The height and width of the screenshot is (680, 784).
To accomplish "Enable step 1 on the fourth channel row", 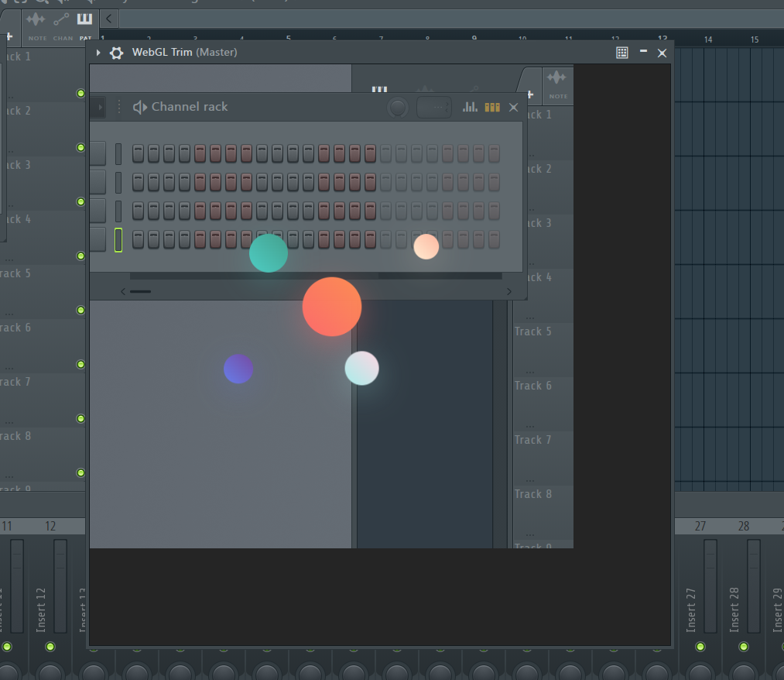I will tap(138, 240).
